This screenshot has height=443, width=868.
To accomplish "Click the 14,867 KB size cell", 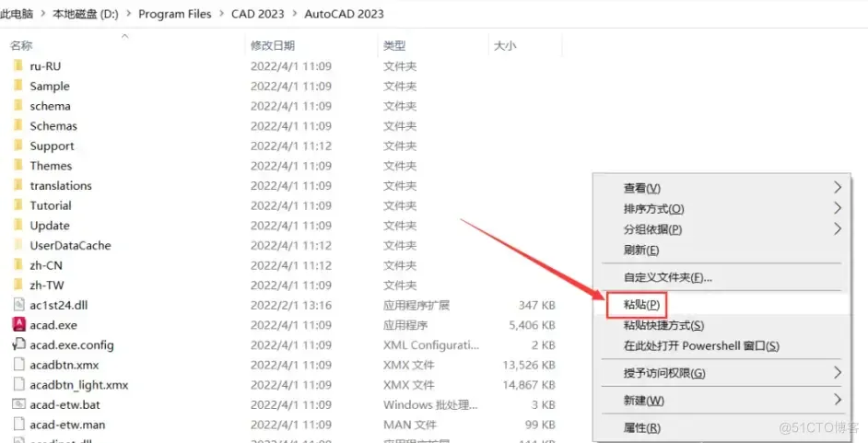I will [529, 384].
